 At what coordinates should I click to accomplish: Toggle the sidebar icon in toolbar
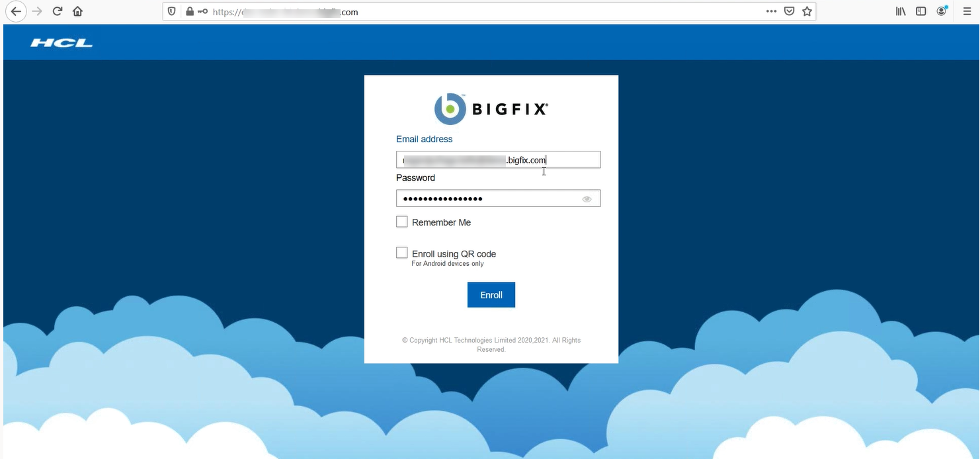(920, 11)
